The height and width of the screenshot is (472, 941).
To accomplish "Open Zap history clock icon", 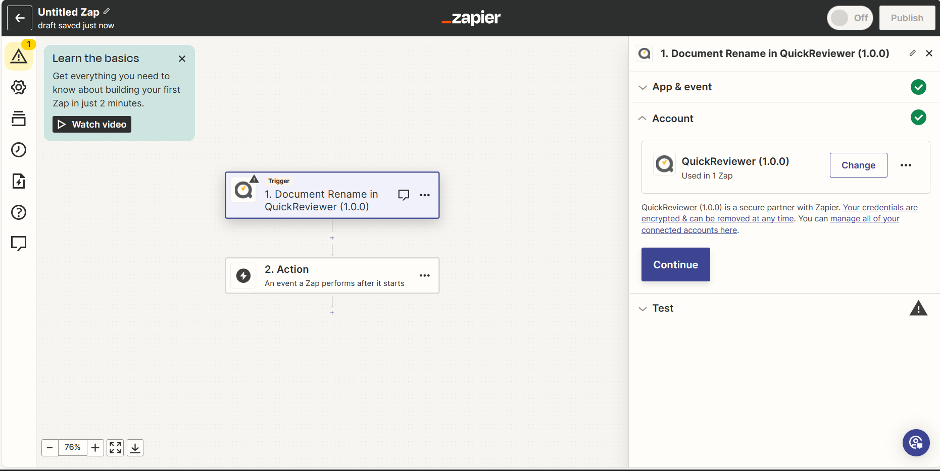I will click(x=18, y=150).
